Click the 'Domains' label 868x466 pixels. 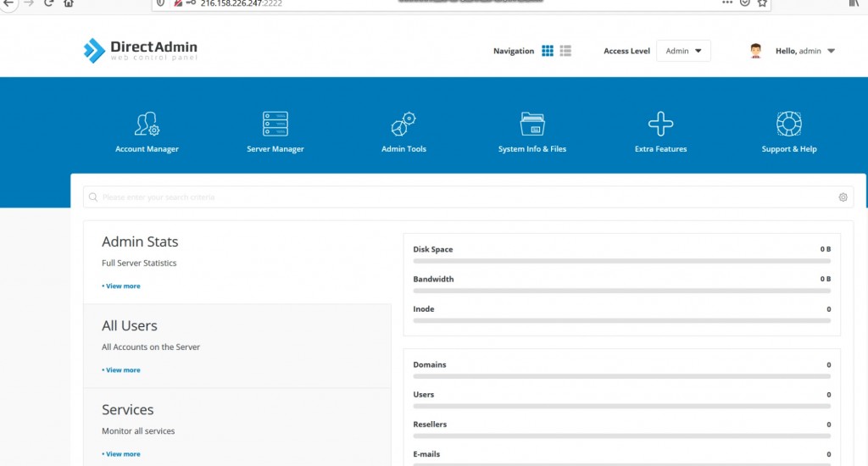coord(430,365)
